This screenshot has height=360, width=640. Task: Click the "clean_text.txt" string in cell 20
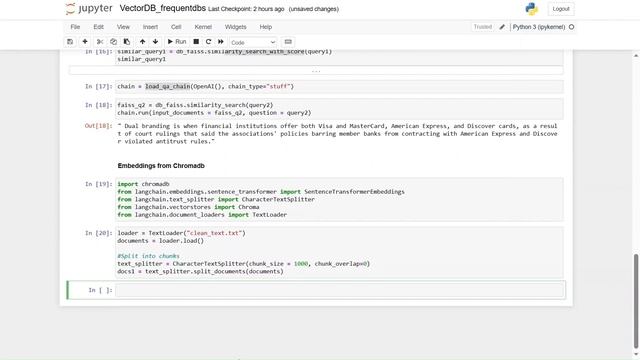[215, 233]
